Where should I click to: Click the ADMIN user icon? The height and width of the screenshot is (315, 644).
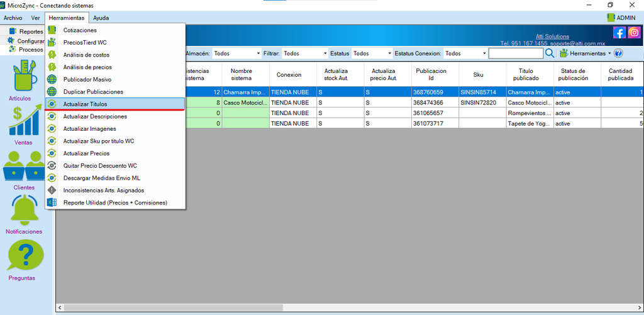click(611, 18)
